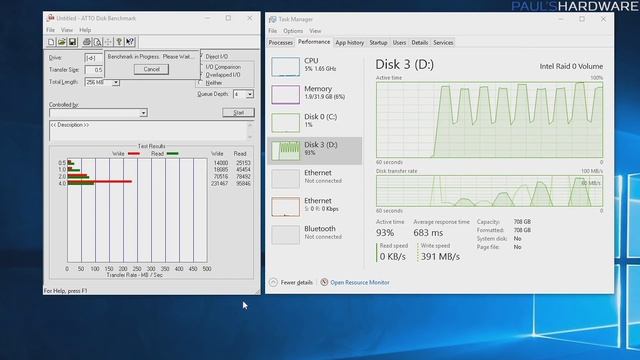Click the Resource Monitor gauge icon
640x360 pixels.
pyautogui.click(x=324, y=282)
